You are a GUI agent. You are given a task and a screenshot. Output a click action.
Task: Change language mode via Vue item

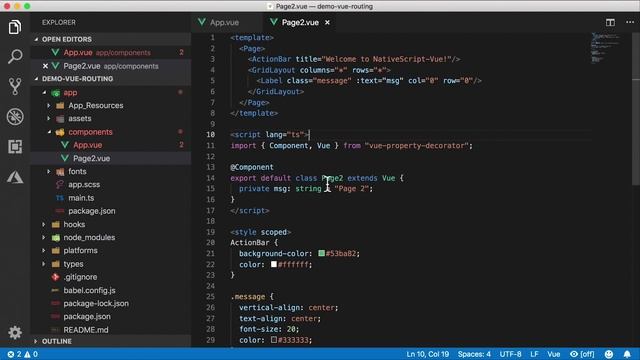[553, 354]
